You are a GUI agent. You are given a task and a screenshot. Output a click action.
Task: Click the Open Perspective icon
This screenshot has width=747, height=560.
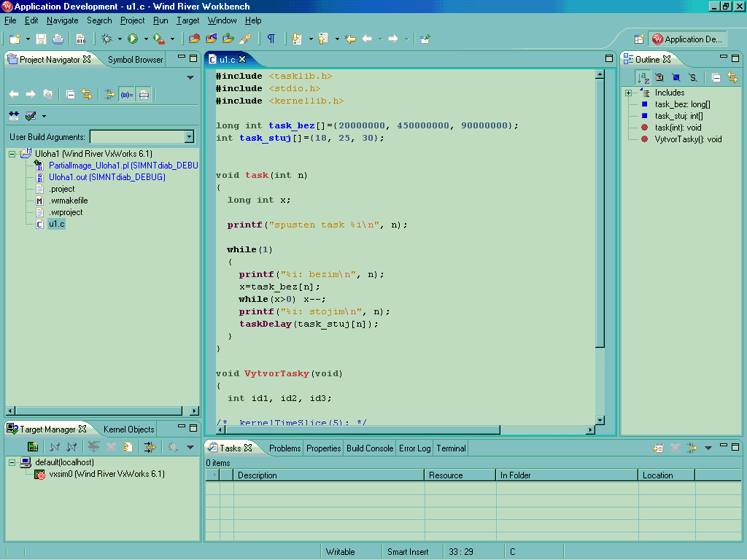coord(639,39)
